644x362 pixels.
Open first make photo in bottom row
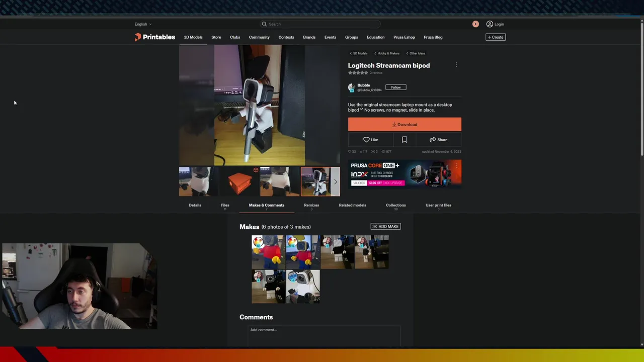pos(268,287)
